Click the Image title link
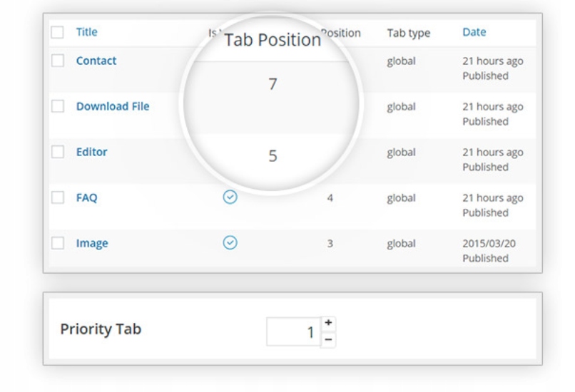 click(92, 244)
